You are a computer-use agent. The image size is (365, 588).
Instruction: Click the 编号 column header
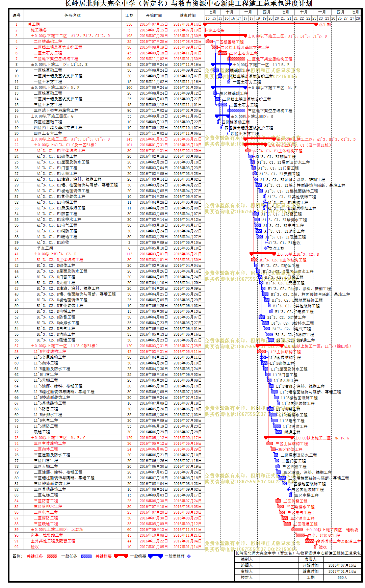click(x=16, y=16)
